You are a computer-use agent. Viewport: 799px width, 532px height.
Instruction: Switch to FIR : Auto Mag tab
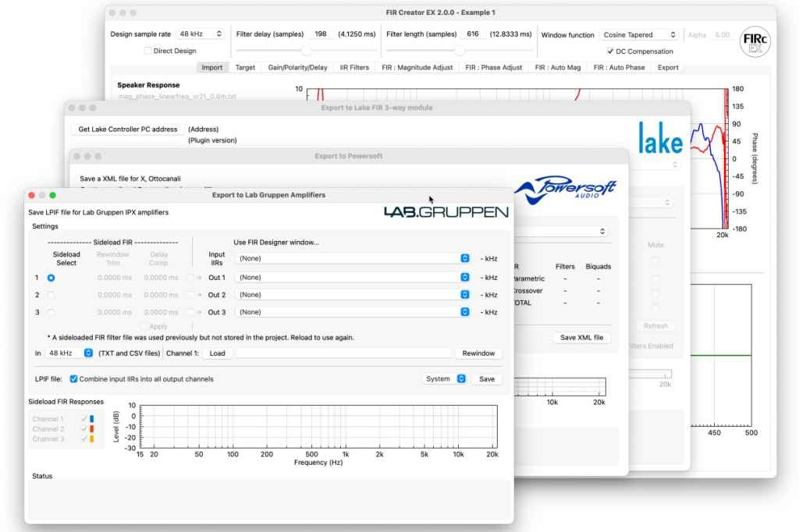557,67
